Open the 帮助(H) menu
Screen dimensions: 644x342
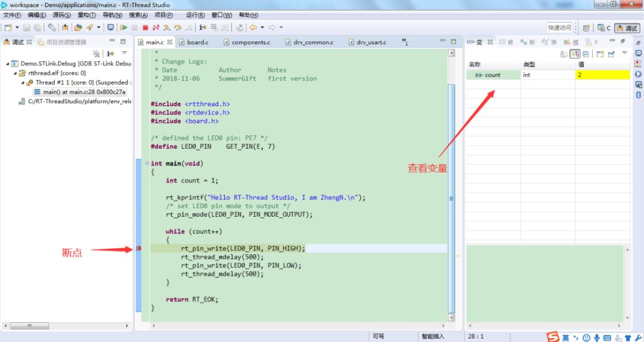click(249, 15)
